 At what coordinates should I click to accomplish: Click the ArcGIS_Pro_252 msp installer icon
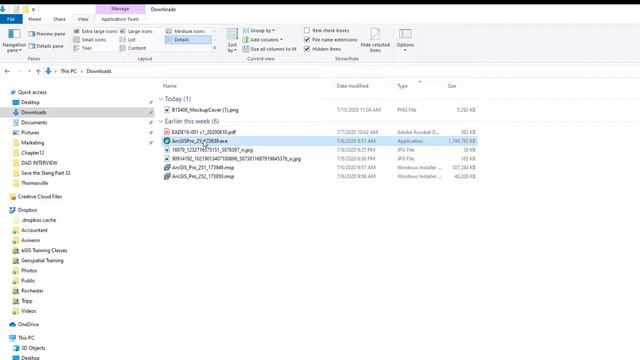(x=167, y=176)
